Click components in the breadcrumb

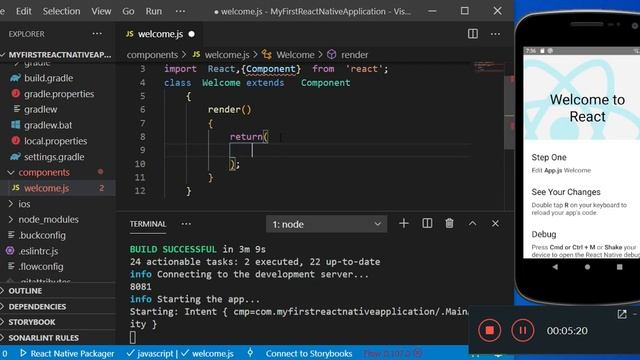(x=152, y=55)
